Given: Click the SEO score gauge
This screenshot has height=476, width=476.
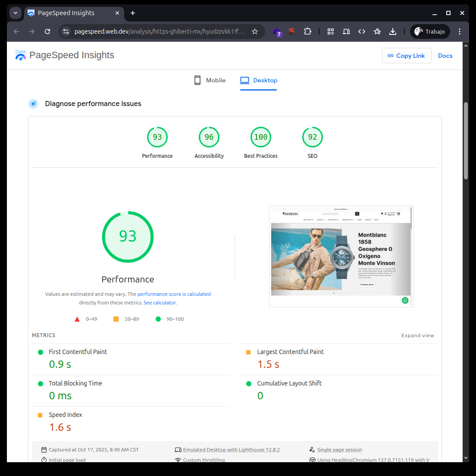Looking at the screenshot, I should (313, 138).
